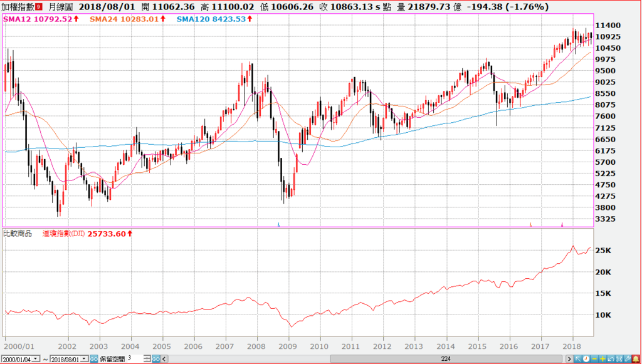Click the 月線圖 chart period label
Image resolution: width=642 pixels, height=364 pixels.
[x=60, y=6]
